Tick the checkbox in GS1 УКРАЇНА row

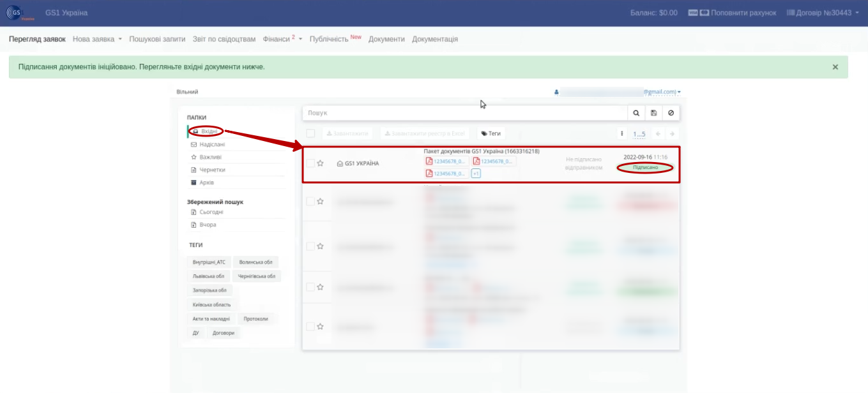[310, 163]
